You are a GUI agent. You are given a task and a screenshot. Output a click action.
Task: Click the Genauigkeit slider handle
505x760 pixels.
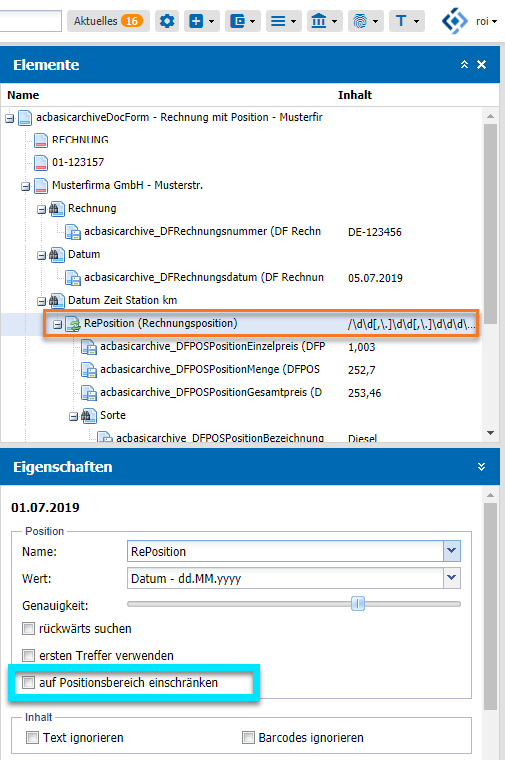358,604
